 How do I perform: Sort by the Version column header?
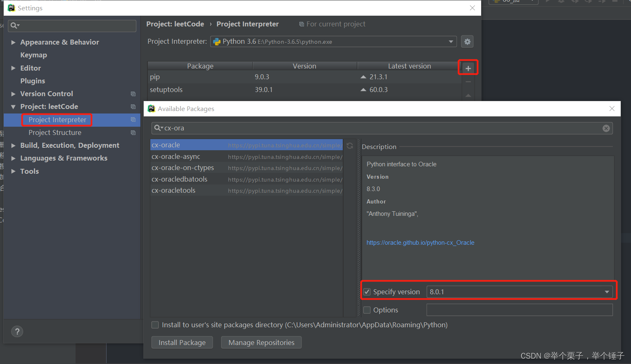pyautogui.click(x=304, y=66)
